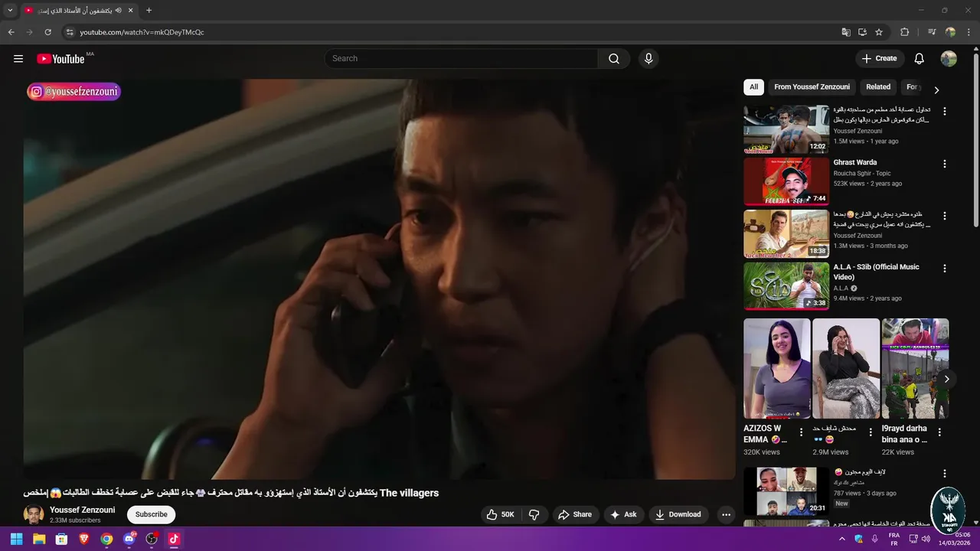
Task: Open more actions under the video
Action: pyautogui.click(x=726, y=514)
